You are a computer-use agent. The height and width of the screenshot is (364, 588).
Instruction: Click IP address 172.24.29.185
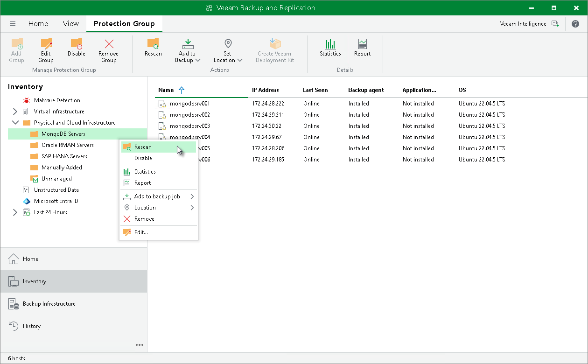(x=268, y=160)
